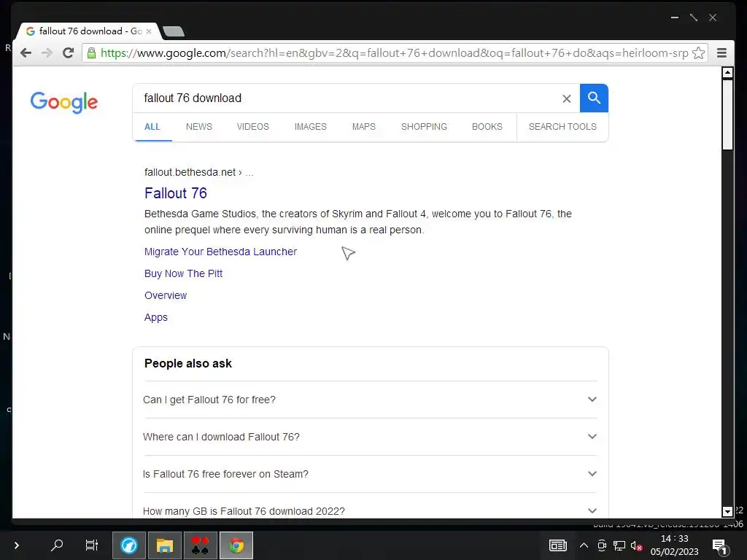Click scrollbar down arrow

[x=727, y=512]
